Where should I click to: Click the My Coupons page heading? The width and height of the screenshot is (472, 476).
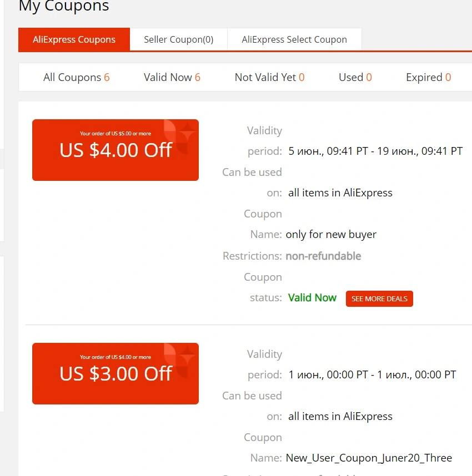(x=64, y=6)
